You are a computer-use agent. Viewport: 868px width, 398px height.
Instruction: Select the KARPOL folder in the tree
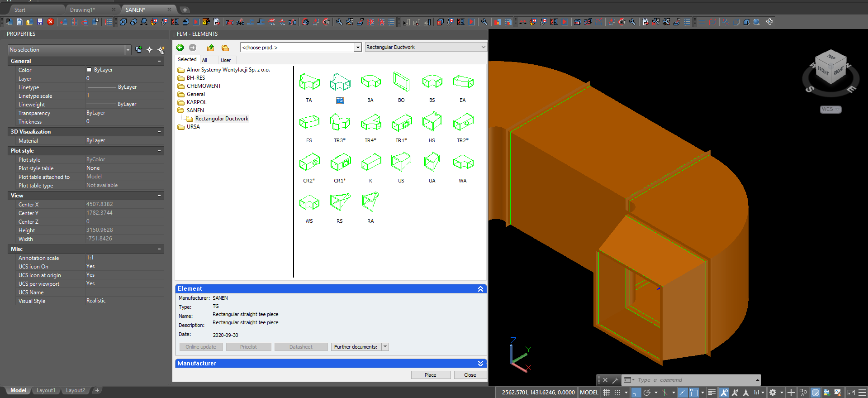[196, 102]
